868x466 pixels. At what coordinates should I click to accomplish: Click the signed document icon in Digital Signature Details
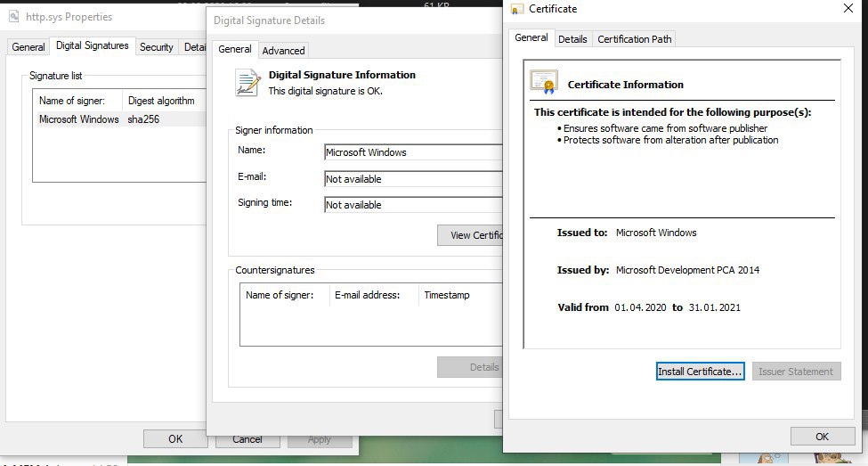pos(247,82)
